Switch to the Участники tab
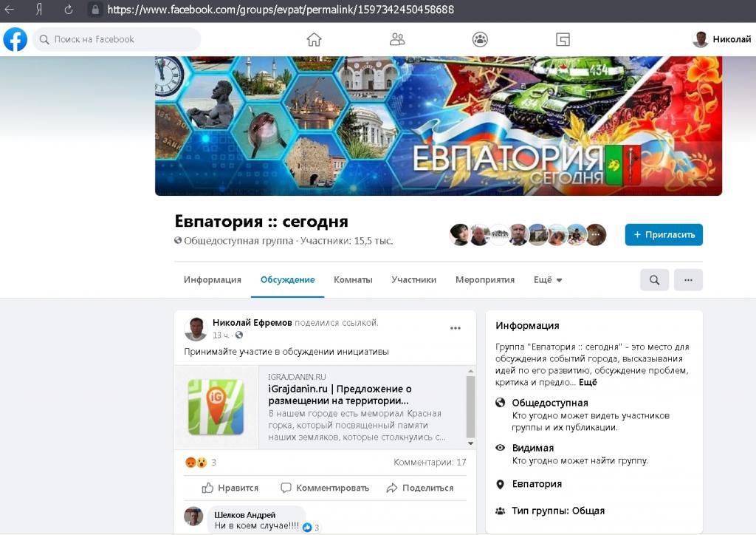 pyautogui.click(x=413, y=280)
